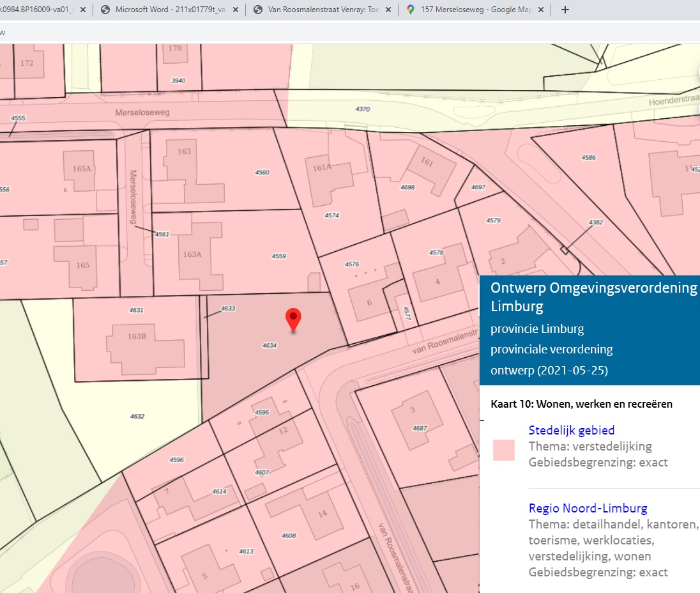Click the Ontwerp Omgevingsverordening Limburg heading
700x593 pixels.
click(593, 296)
